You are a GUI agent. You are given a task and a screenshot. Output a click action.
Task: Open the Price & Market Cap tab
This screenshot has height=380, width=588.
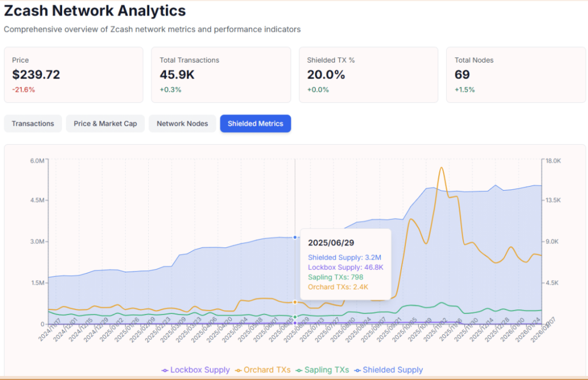[105, 123]
